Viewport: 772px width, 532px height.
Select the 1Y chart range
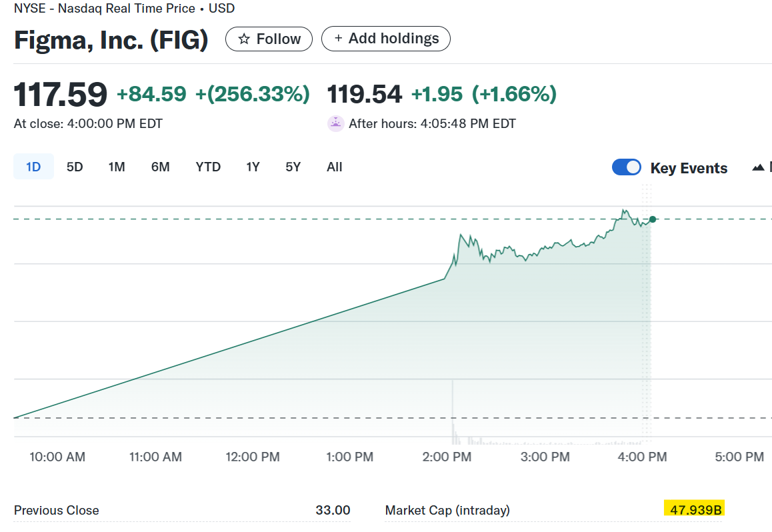(x=253, y=167)
